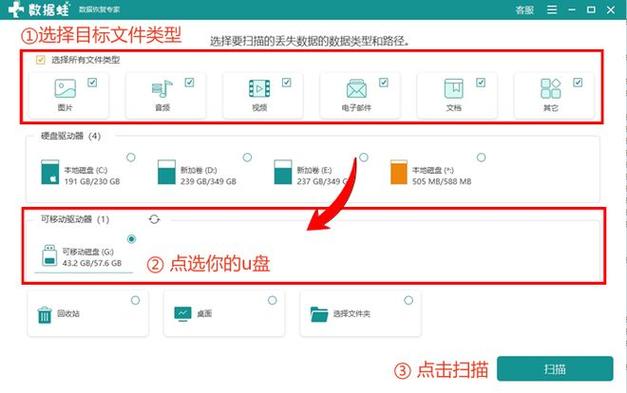Screen dimensions: 627x393
Task: Click the 音频 audio type icon
Action: [x=162, y=88]
